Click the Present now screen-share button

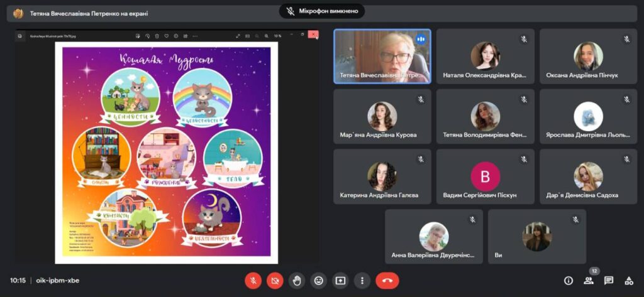pyautogui.click(x=340, y=280)
